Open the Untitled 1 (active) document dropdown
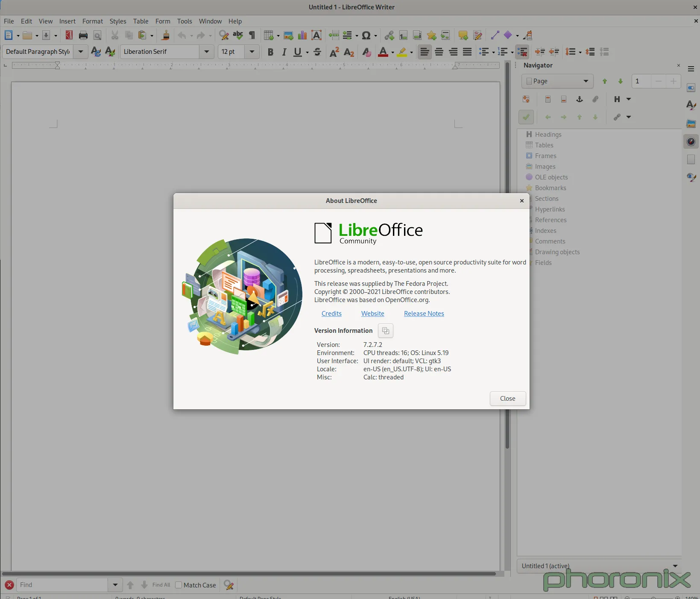The image size is (700, 599). [599, 566]
